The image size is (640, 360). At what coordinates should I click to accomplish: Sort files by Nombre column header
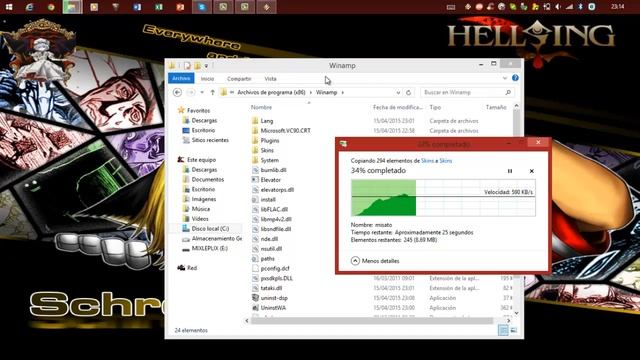pos(261,107)
